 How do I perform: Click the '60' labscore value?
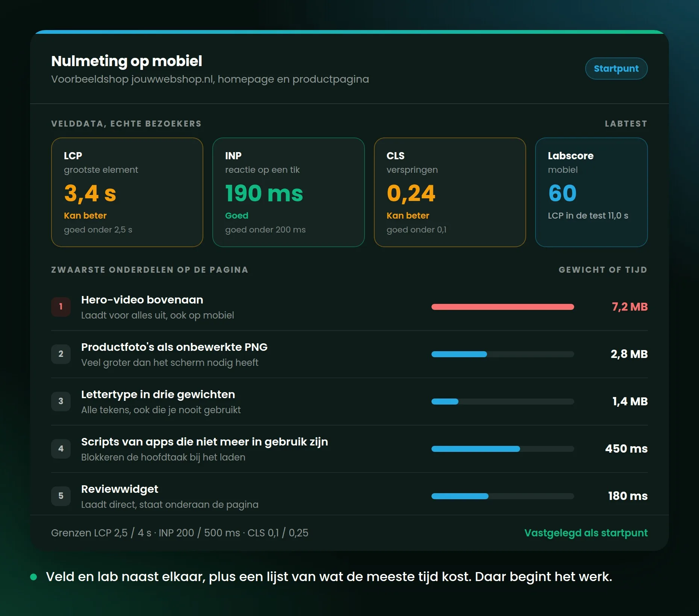pos(562,193)
